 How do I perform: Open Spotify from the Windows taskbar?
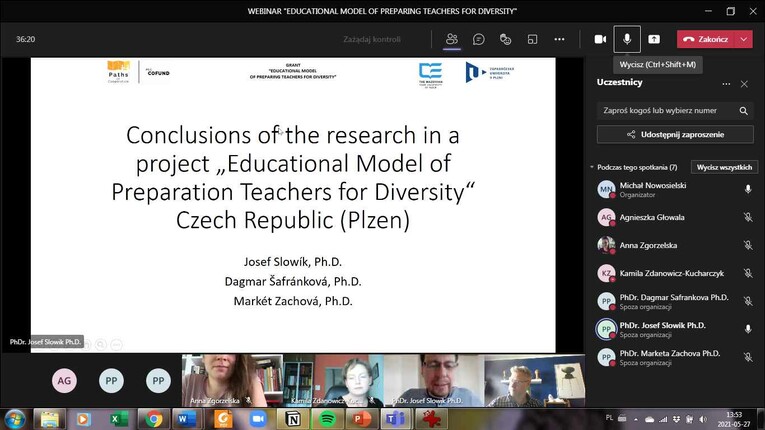point(329,418)
